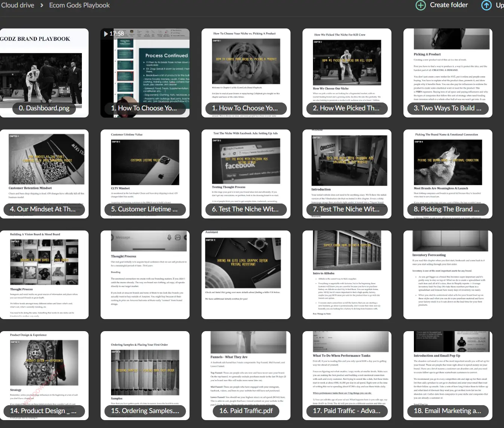This screenshot has height=428, width=504.
Task: Click the Upload arrow icon
Action: click(x=486, y=5)
